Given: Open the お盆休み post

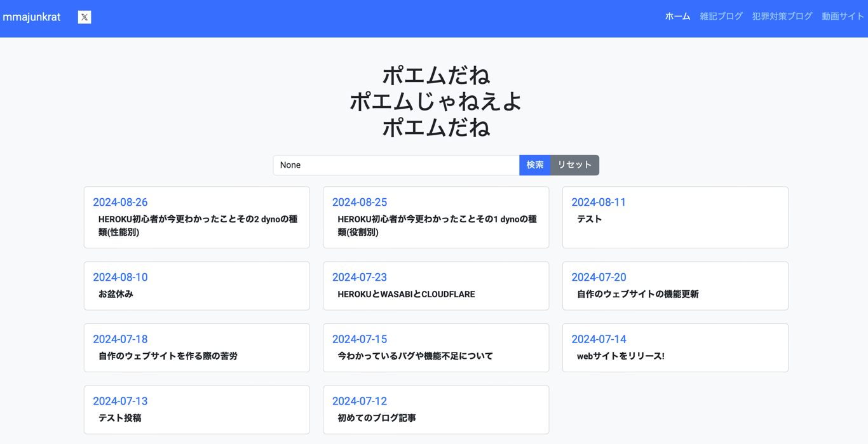Looking at the screenshot, I should [x=116, y=294].
